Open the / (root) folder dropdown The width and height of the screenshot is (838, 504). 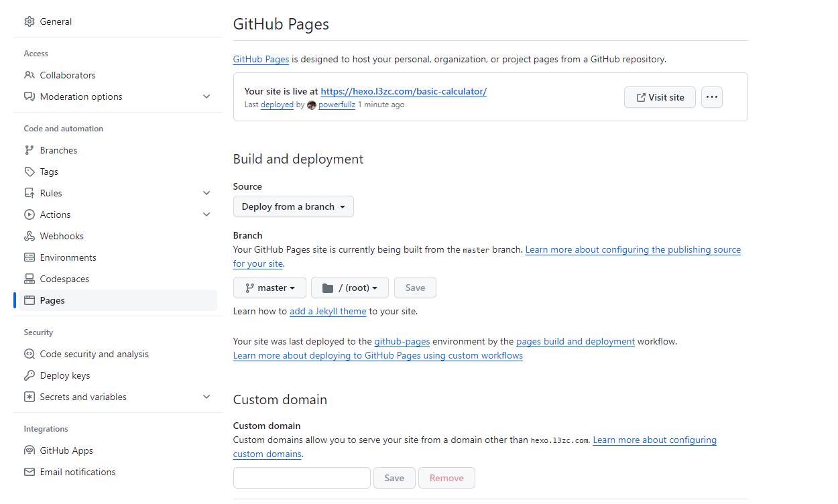pos(349,288)
